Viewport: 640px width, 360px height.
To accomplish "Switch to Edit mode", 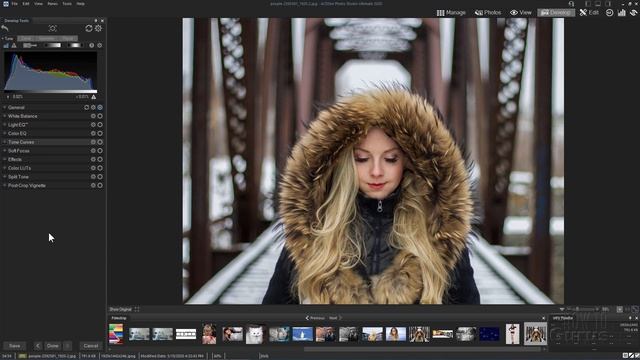I will 589,13.
